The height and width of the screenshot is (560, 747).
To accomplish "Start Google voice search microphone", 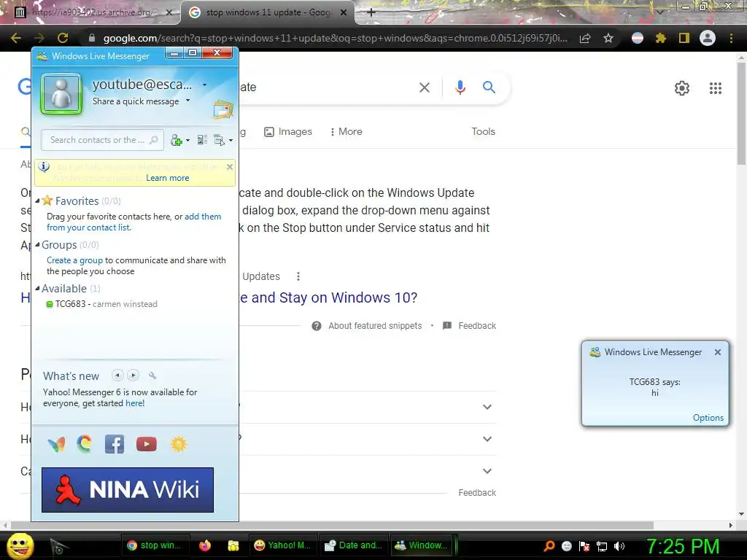I will [x=460, y=87].
